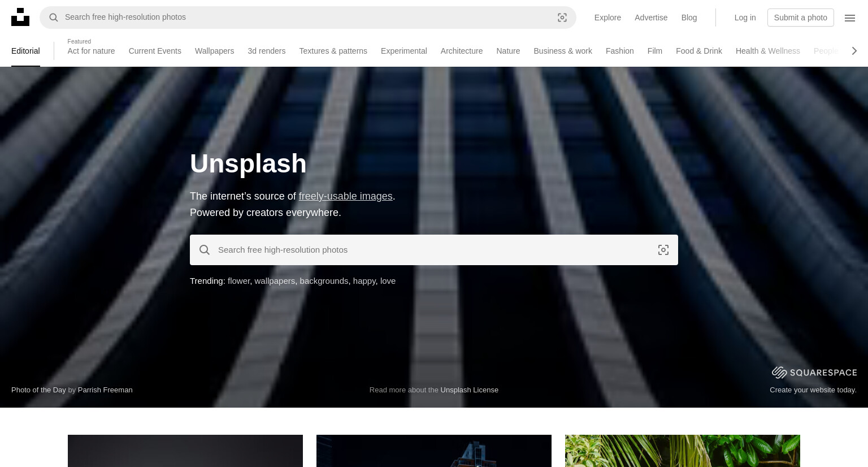
Task: Open visual search in hero search box
Action: pos(663,250)
